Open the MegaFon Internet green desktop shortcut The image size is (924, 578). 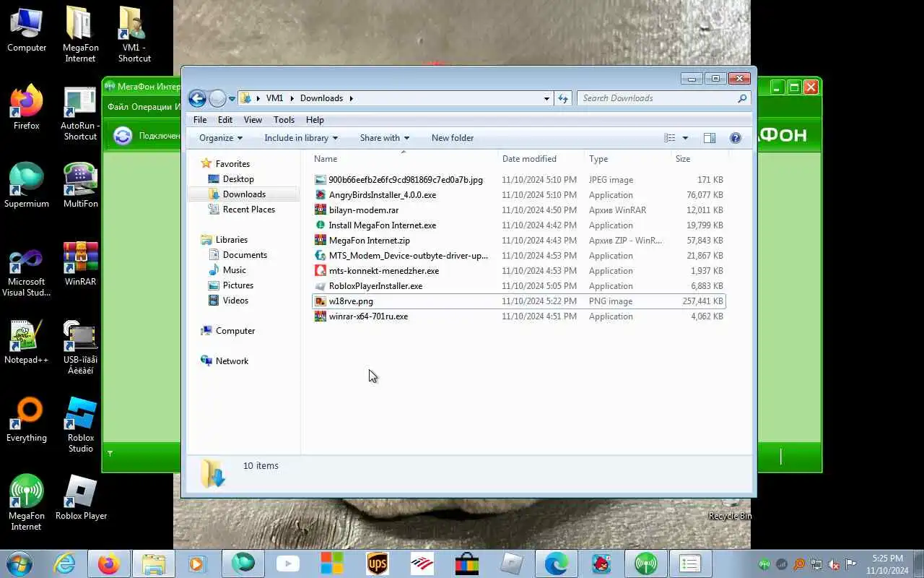tap(27, 503)
